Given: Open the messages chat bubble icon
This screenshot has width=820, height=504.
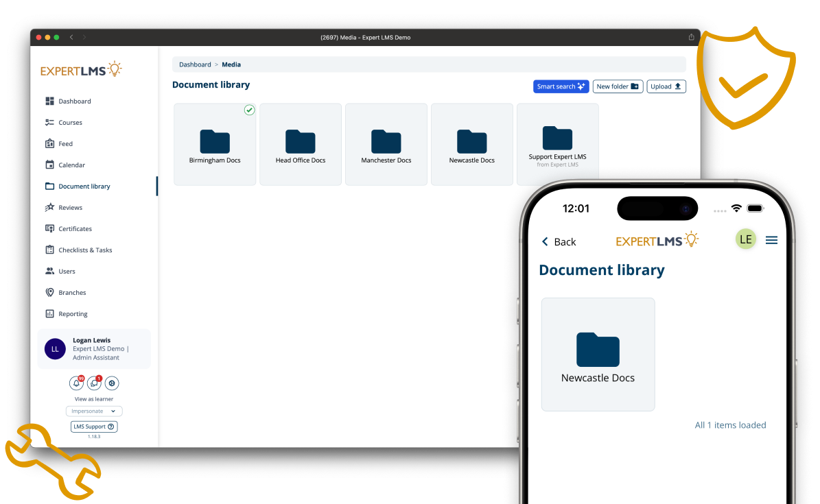Looking at the screenshot, I should 94,383.
